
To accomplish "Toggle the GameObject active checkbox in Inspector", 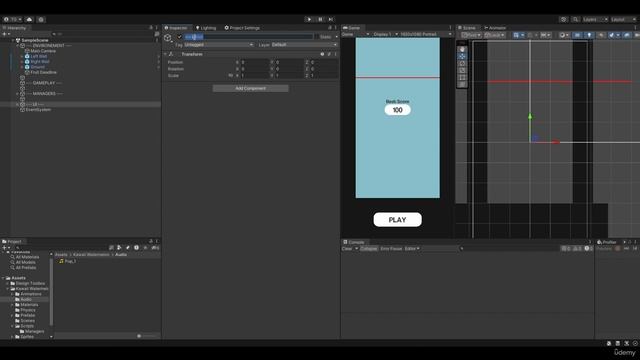I will pyautogui.click(x=179, y=37).
